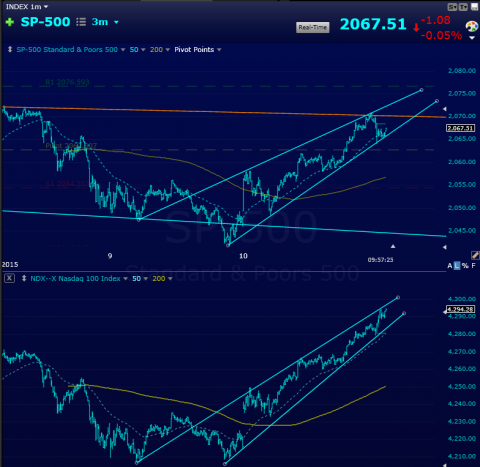Select the NDX trendline handle at the day-10 low
The height and width of the screenshot is (467, 480).
pyautogui.click(x=225, y=464)
